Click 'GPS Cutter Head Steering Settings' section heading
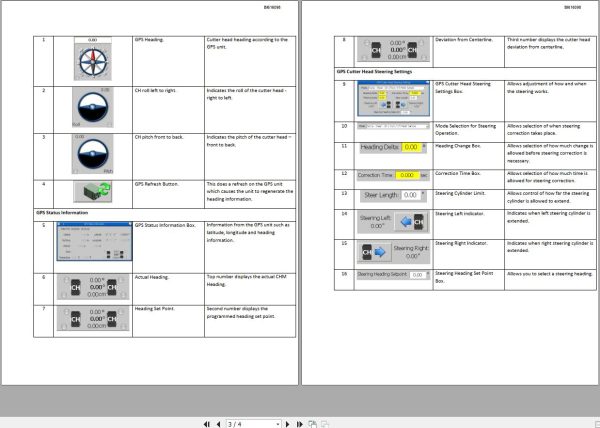The height and width of the screenshot is (428, 600). pyautogui.click(x=374, y=72)
